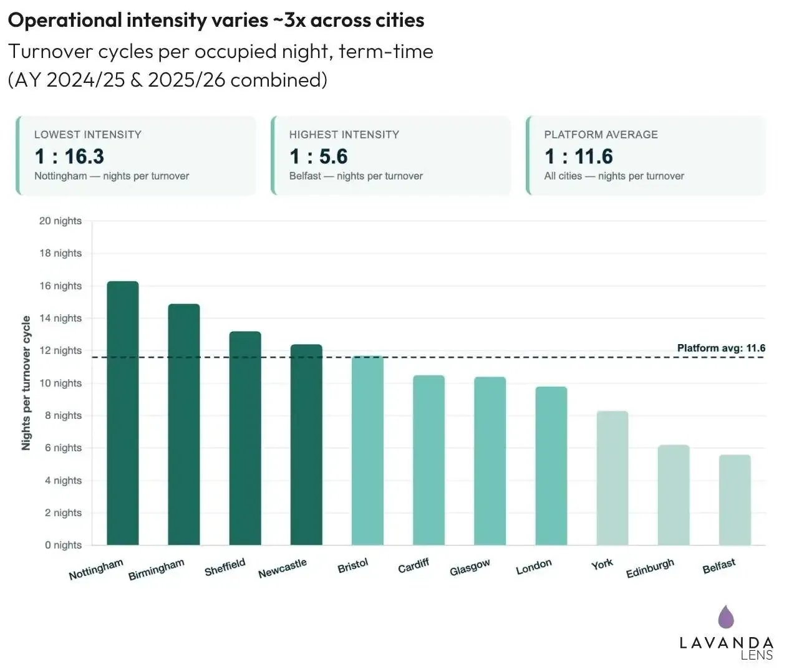Click the '1 : 5.6' value
This screenshot has height=672, width=789.
[319, 156]
